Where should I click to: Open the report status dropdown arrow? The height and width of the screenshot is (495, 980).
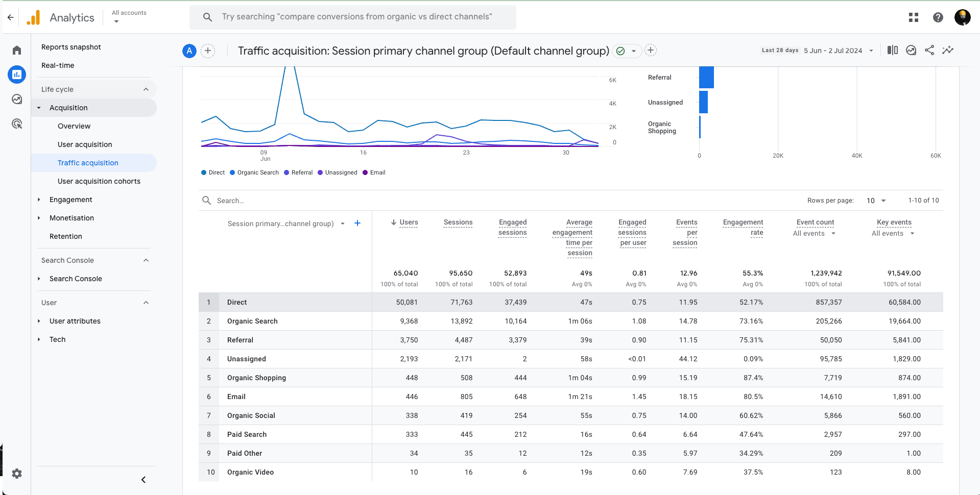(634, 51)
